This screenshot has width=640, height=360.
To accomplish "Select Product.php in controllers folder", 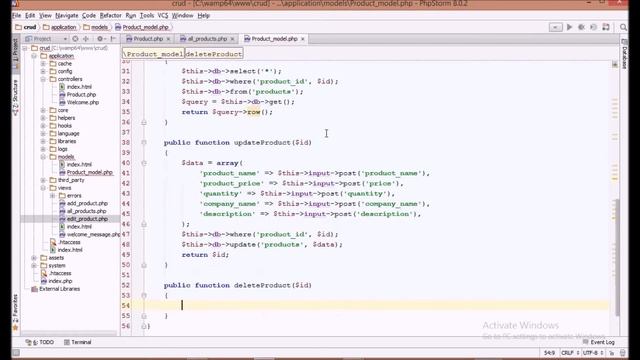I will point(81,95).
